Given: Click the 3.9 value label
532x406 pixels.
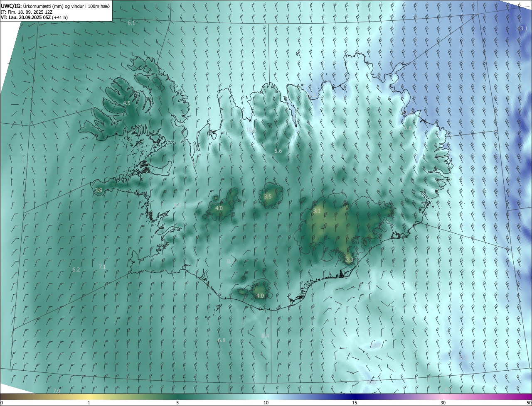Looking at the screenshot, I should (99, 190).
